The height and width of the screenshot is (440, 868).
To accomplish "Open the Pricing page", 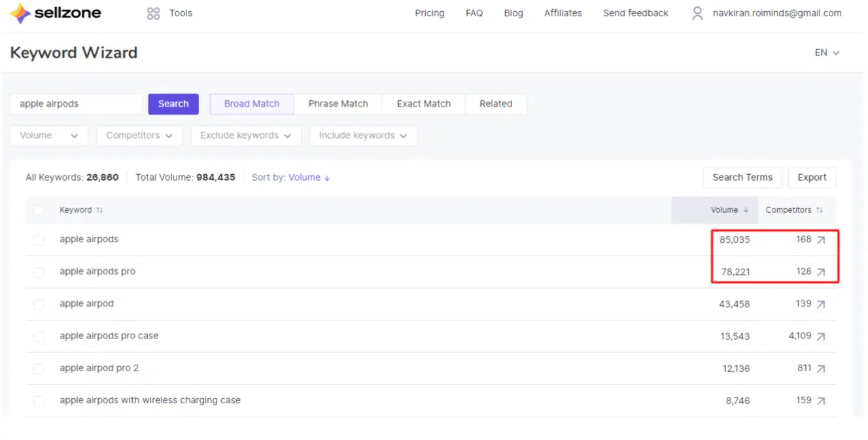I will 430,13.
